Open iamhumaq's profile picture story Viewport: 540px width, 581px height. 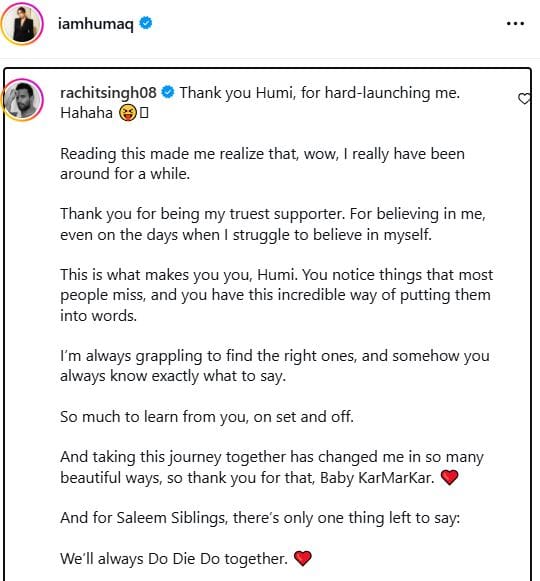[x=22, y=24]
